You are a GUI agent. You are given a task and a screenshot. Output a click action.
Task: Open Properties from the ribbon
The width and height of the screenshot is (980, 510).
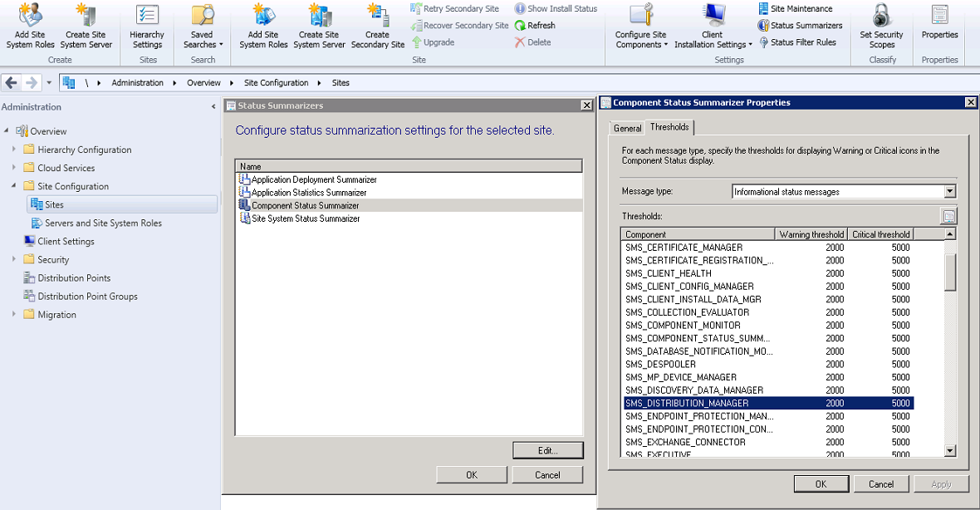939,22
